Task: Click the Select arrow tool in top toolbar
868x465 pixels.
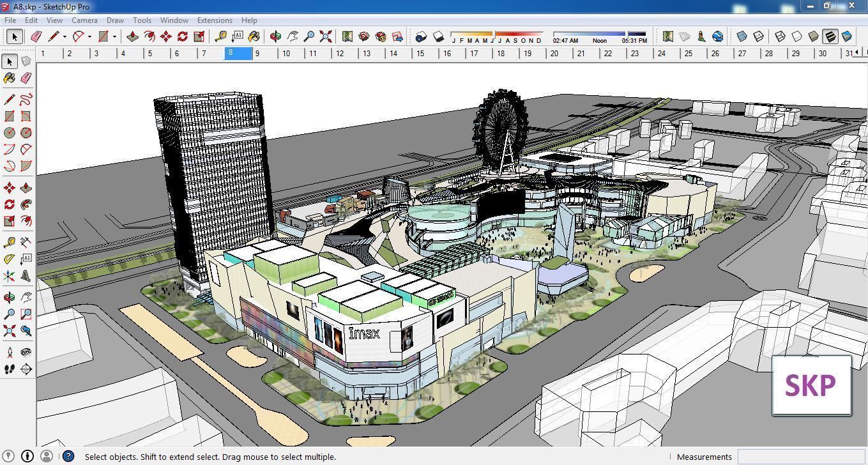Action: tap(14, 37)
